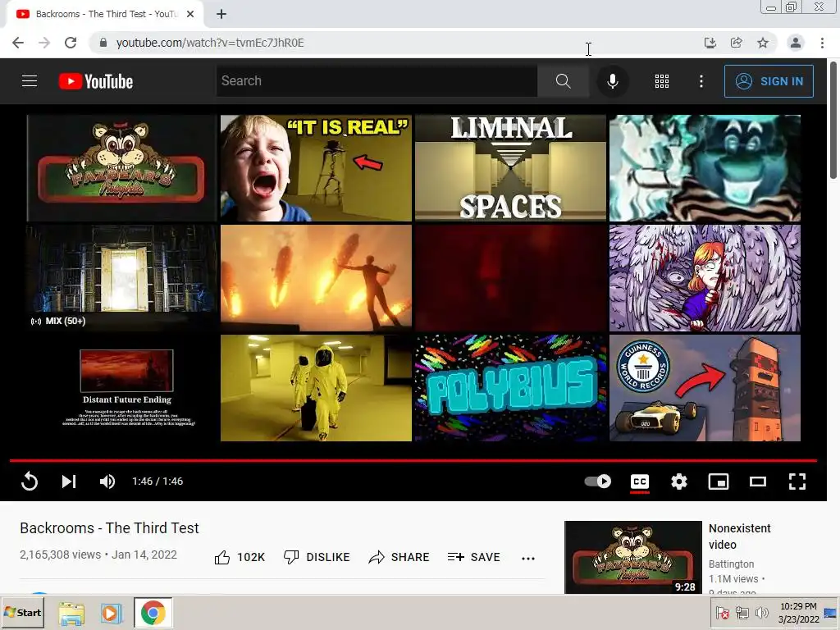Skip to next video
The height and width of the screenshot is (630, 840).
[x=69, y=481]
